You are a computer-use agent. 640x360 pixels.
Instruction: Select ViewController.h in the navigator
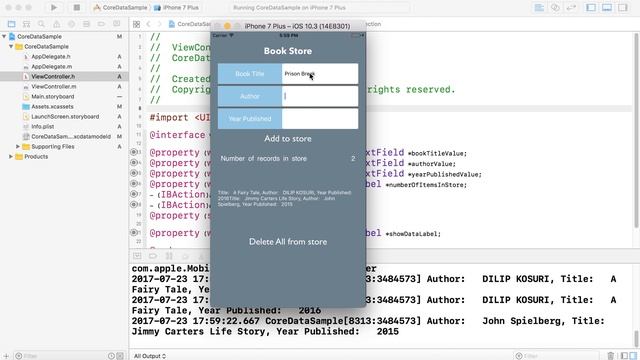(x=53, y=76)
